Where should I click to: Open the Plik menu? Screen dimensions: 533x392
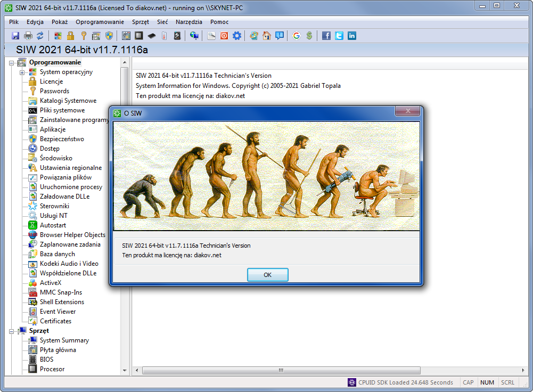(14, 22)
